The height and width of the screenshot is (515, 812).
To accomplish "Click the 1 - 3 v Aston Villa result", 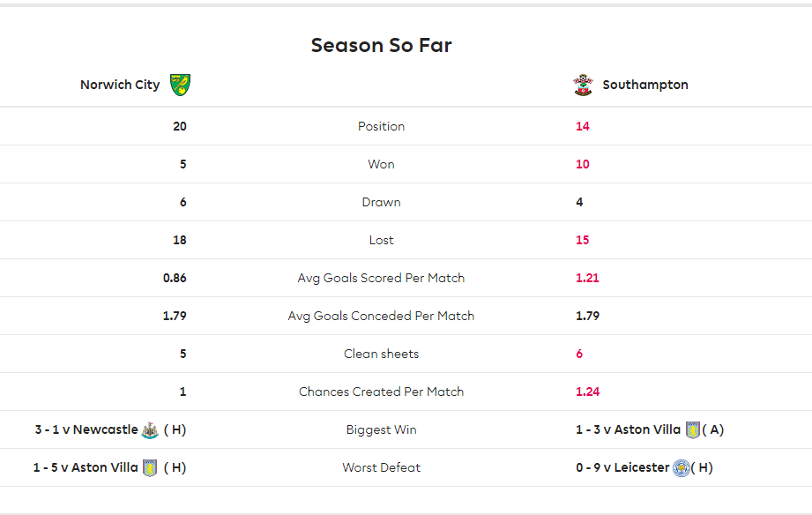I will 628,429.
